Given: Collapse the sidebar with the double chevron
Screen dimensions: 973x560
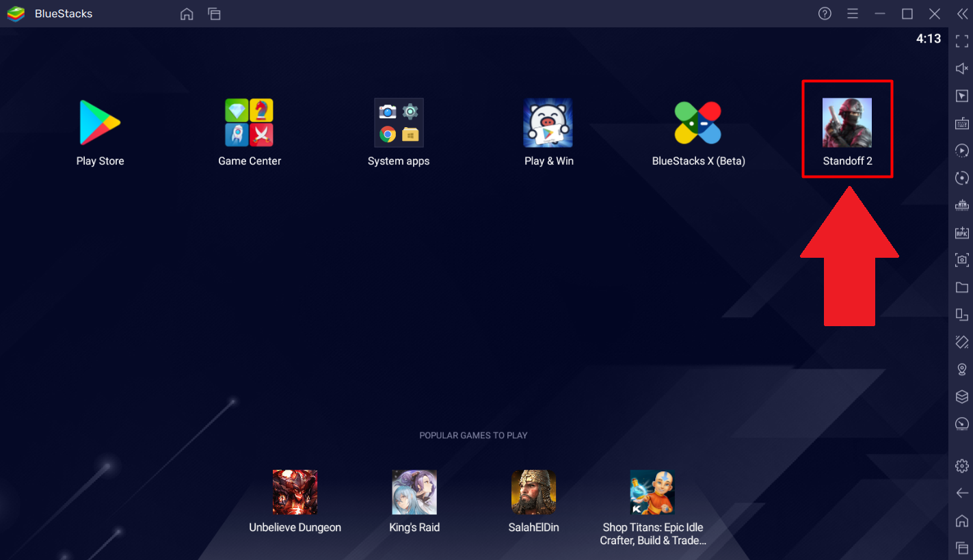Looking at the screenshot, I should click(961, 14).
